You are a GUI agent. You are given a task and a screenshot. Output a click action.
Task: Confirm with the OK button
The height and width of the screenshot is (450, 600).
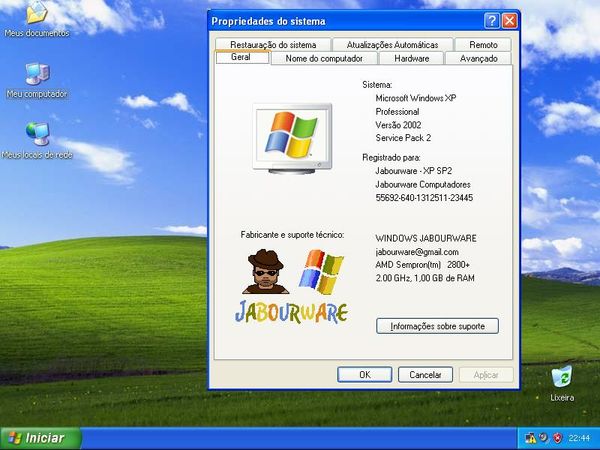(365, 375)
